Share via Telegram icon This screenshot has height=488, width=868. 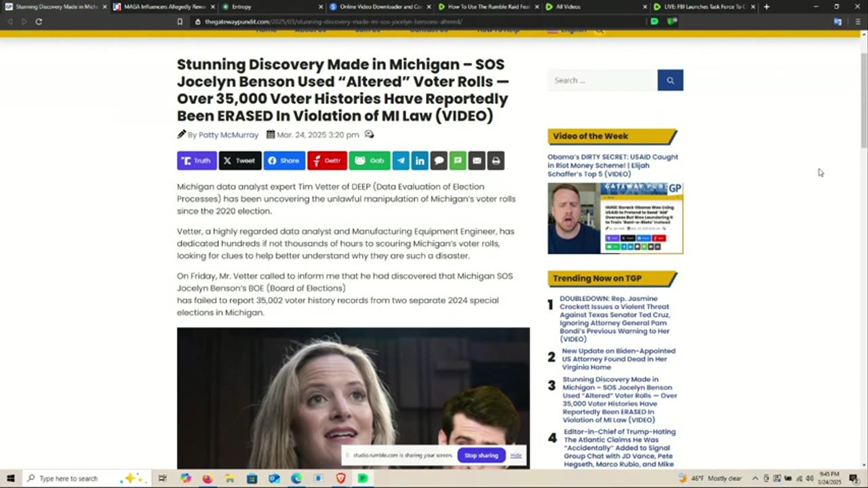pos(401,161)
